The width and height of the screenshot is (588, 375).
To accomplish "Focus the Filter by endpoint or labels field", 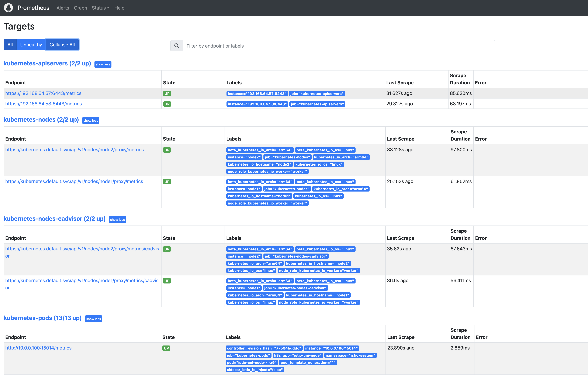I will coord(339,46).
